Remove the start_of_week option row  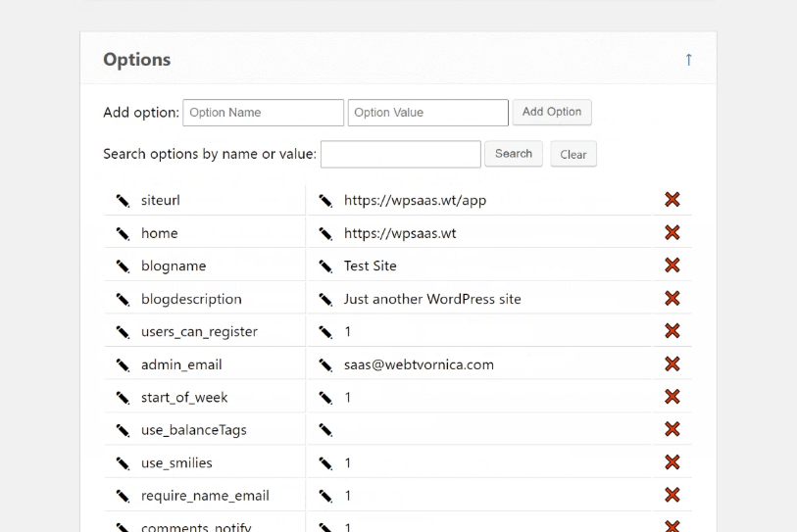672,397
